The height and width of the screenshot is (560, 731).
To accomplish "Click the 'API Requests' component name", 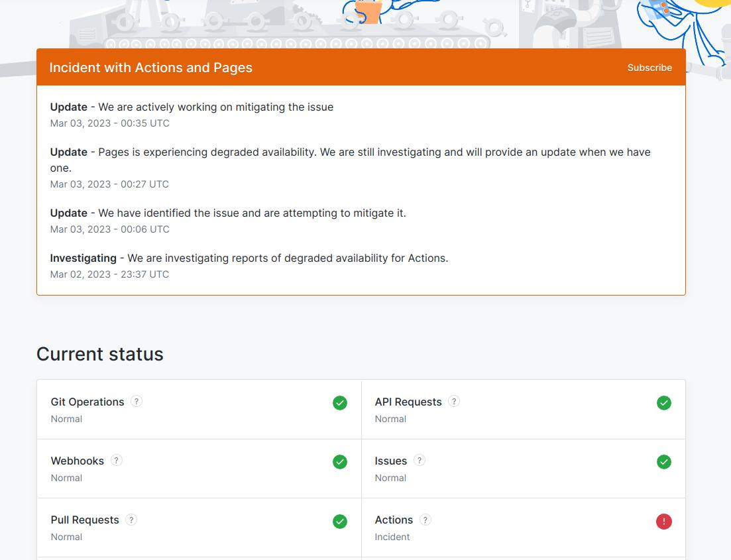I will coord(408,402).
